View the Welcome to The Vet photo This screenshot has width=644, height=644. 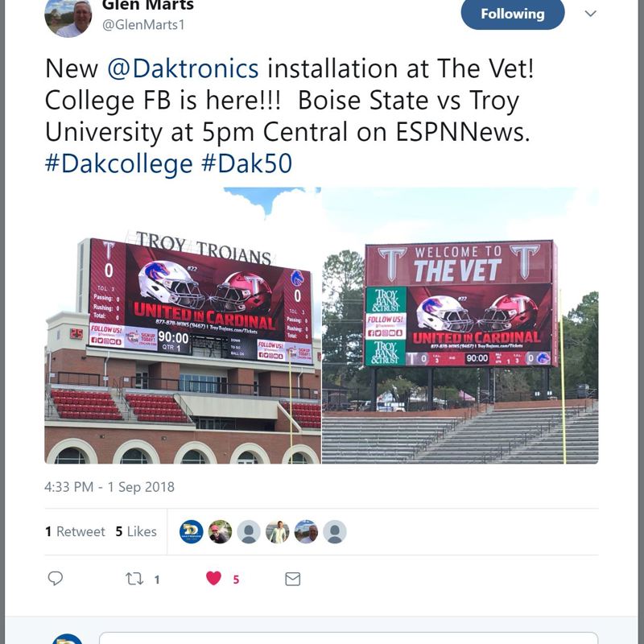pyautogui.click(x=460, y=325)
